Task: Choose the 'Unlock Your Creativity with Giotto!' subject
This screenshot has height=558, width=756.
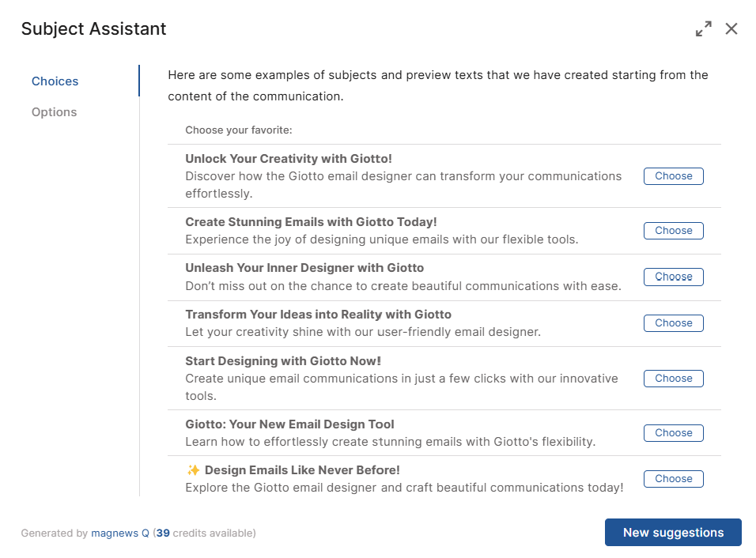Action: 674,176
